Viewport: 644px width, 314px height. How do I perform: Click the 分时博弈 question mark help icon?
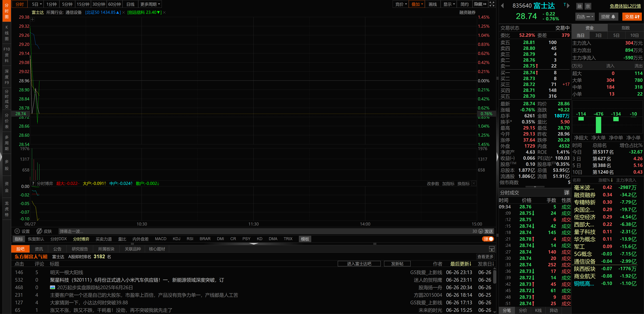click(33, 183)
